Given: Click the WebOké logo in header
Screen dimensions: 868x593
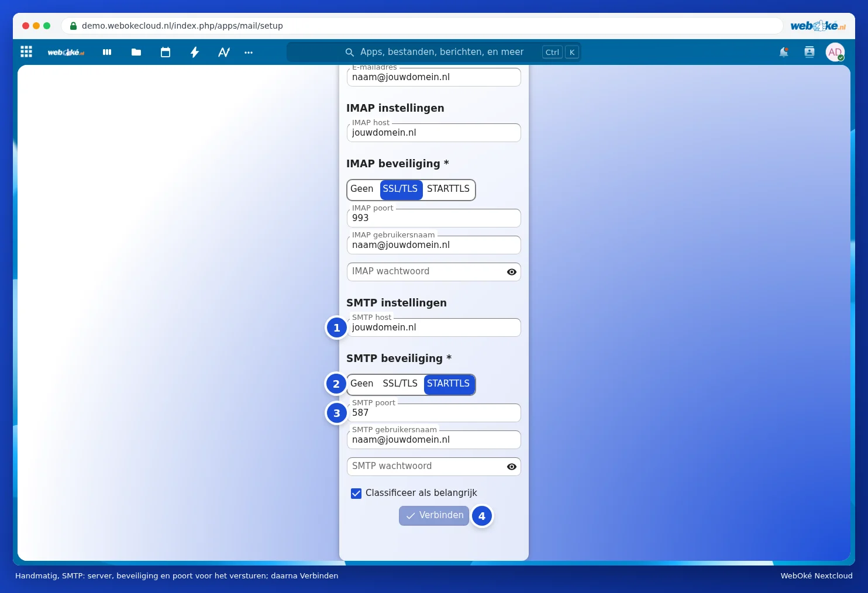Looking at the screenshot, I should coord(66,52).
